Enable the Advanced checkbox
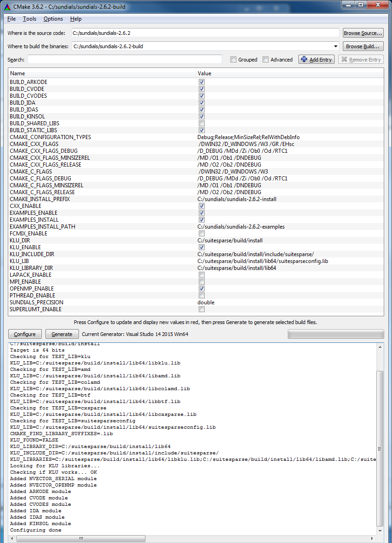392x543 pixels. point(266,60)
